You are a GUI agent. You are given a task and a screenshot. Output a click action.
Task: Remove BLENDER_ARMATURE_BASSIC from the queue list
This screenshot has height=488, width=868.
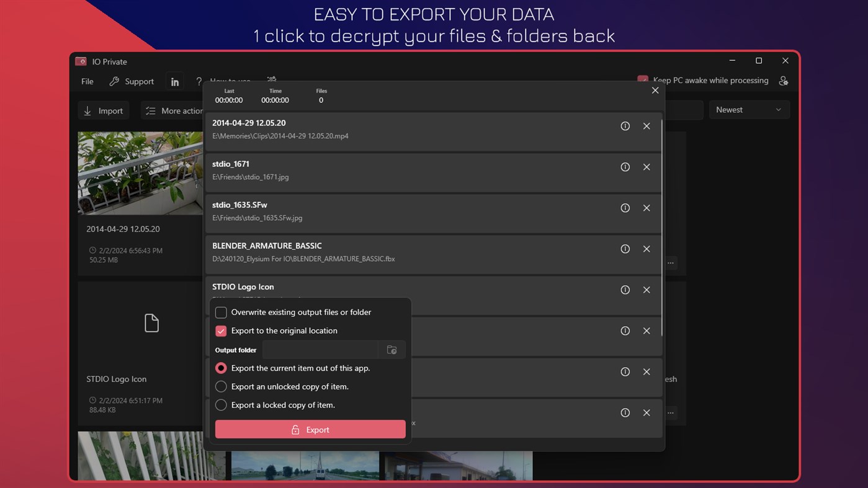click(647, 249)
